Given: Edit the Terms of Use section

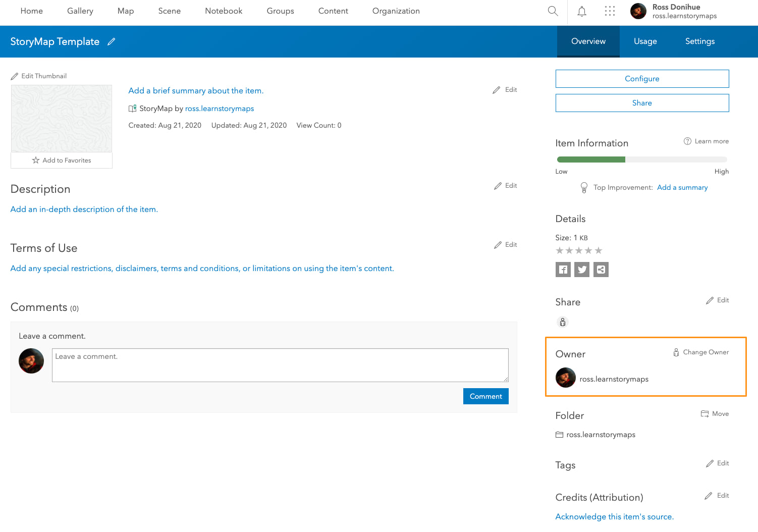Looking at the screenshot, I should click(x=506, y=245).
